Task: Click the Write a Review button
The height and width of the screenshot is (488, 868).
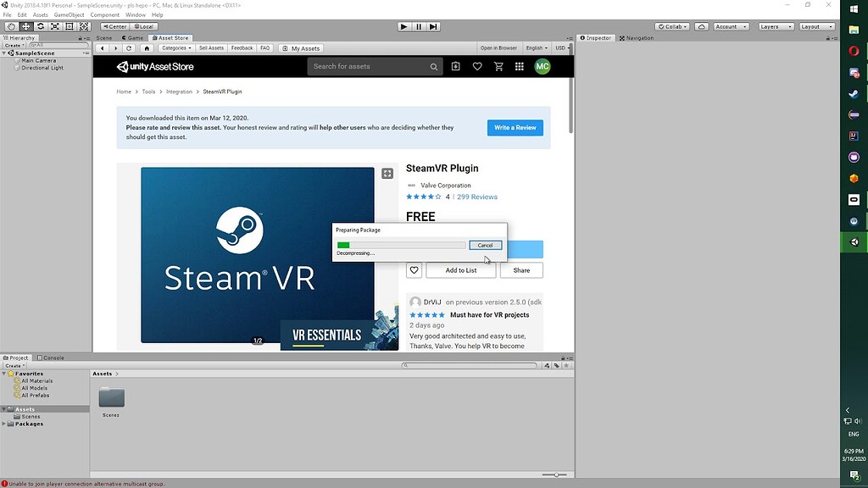Action: coord(515,127)
